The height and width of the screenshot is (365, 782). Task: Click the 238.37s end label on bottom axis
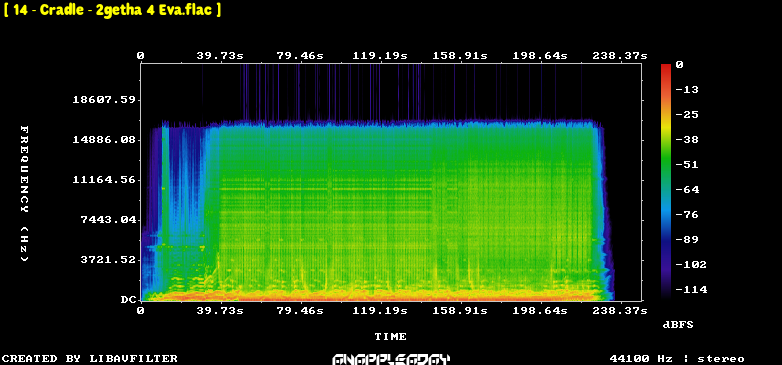coord(619,311)
